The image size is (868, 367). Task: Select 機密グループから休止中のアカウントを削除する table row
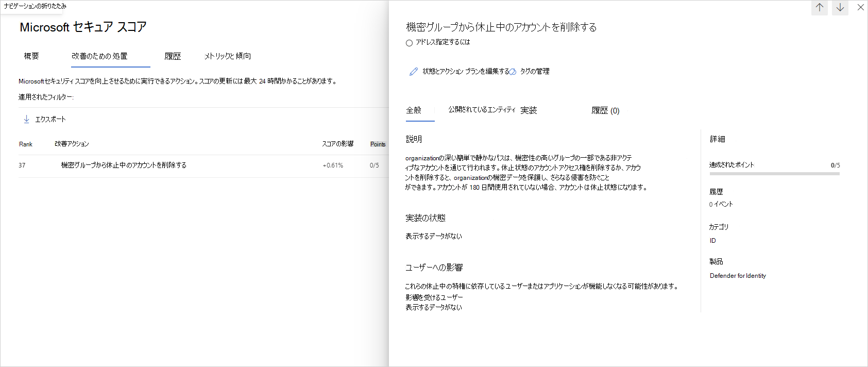pyautogui.click(x=124, y=165)
